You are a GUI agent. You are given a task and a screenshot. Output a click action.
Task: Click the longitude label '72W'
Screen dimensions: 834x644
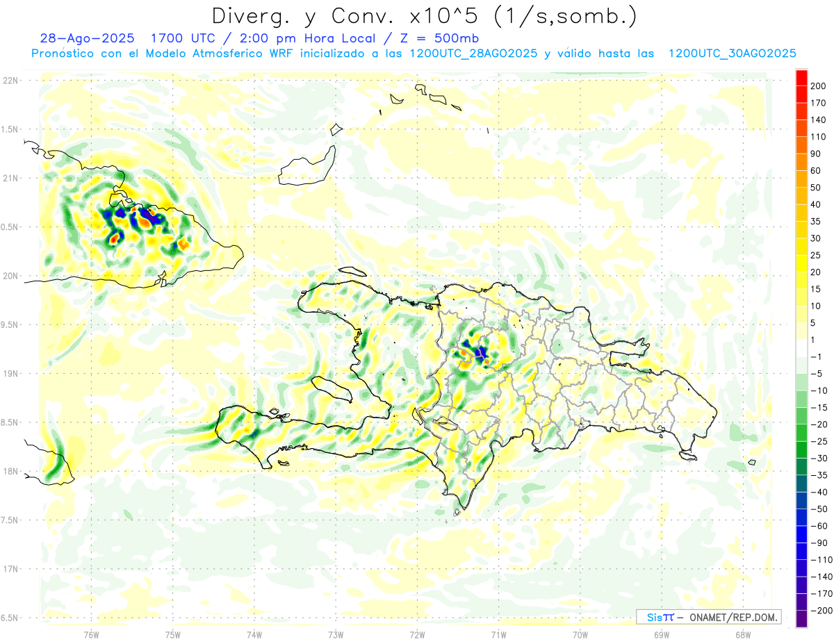click(x=417, y=635)
